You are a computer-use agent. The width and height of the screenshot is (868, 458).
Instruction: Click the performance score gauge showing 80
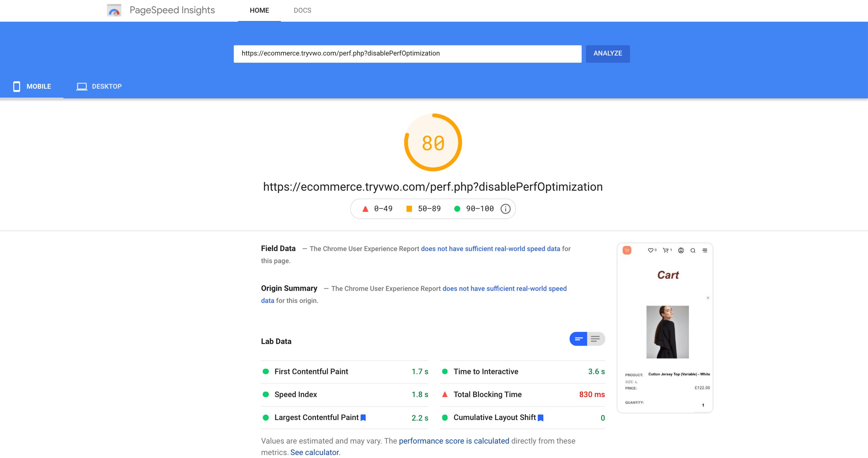433,142
